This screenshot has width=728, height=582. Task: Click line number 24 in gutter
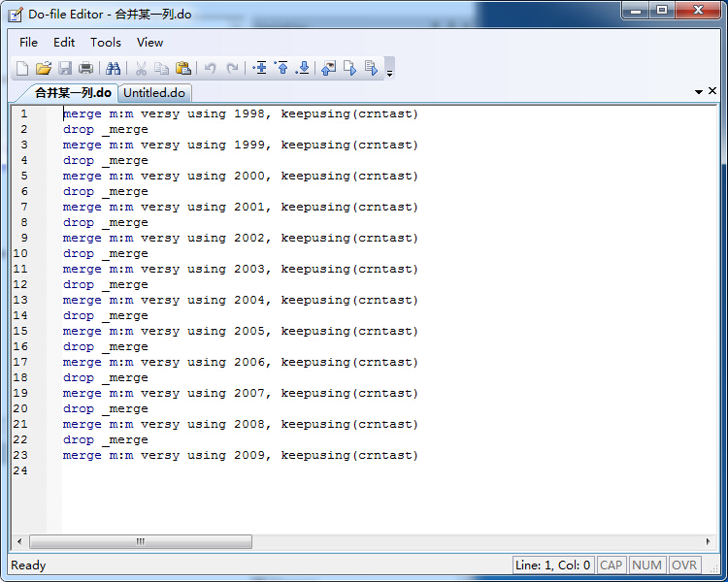click(x=20, y=470)
